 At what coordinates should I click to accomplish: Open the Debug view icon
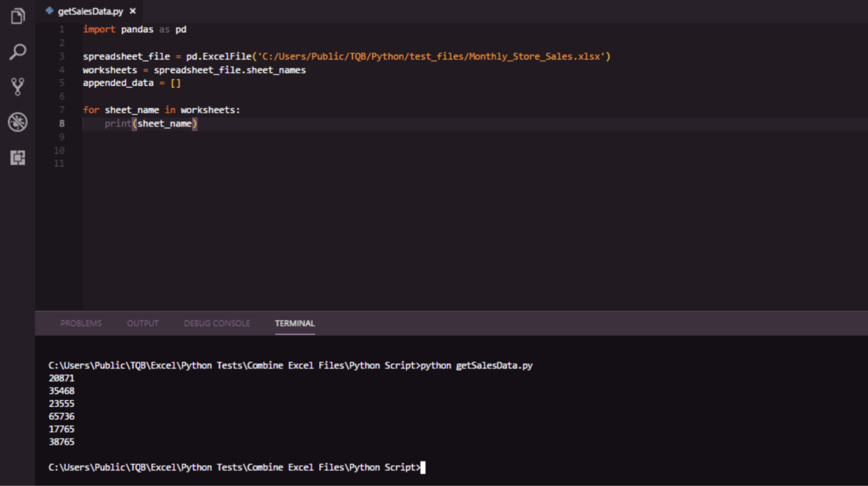[x=18, y=122]
